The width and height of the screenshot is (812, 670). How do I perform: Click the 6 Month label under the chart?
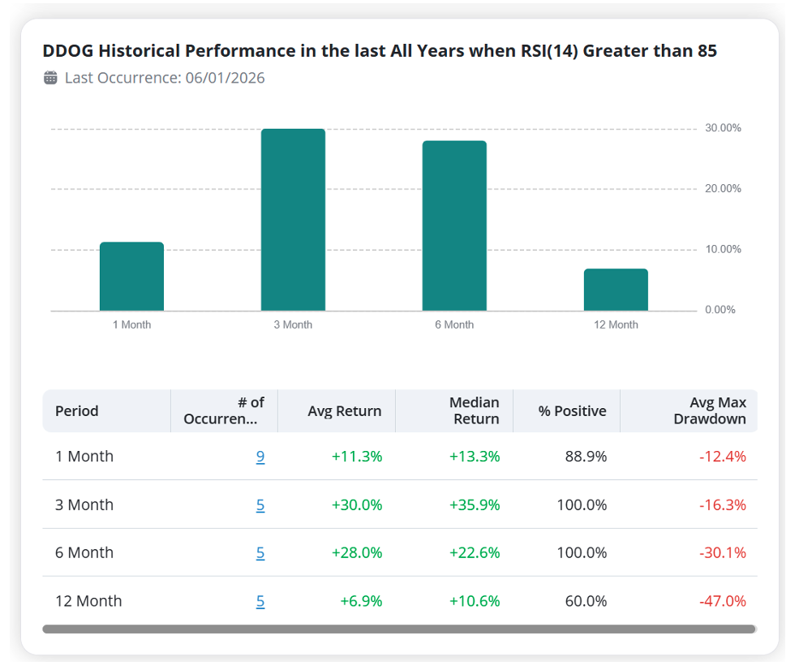coord(454,324)
